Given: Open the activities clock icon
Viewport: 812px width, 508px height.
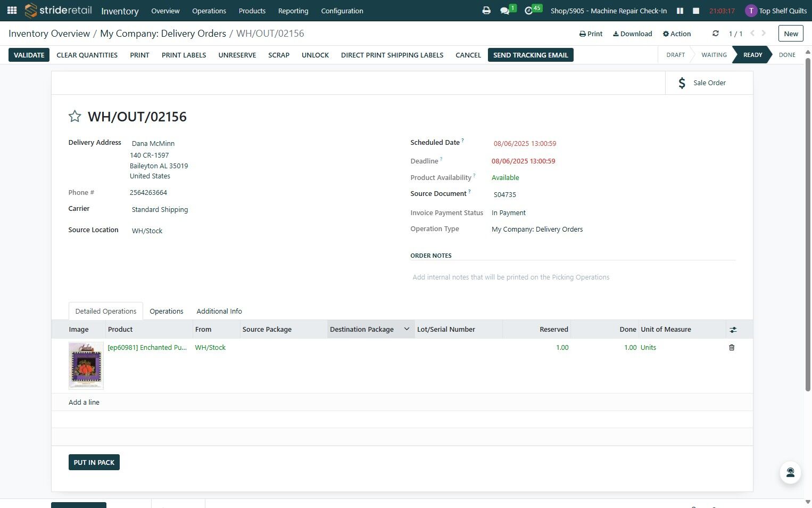Looking at the screenshot, I should 528,11.
